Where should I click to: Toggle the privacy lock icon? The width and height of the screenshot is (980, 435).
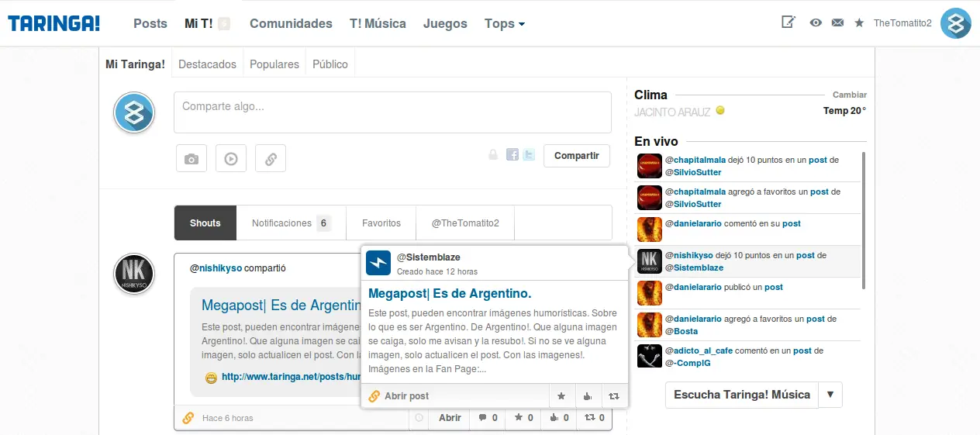[492, 155]
